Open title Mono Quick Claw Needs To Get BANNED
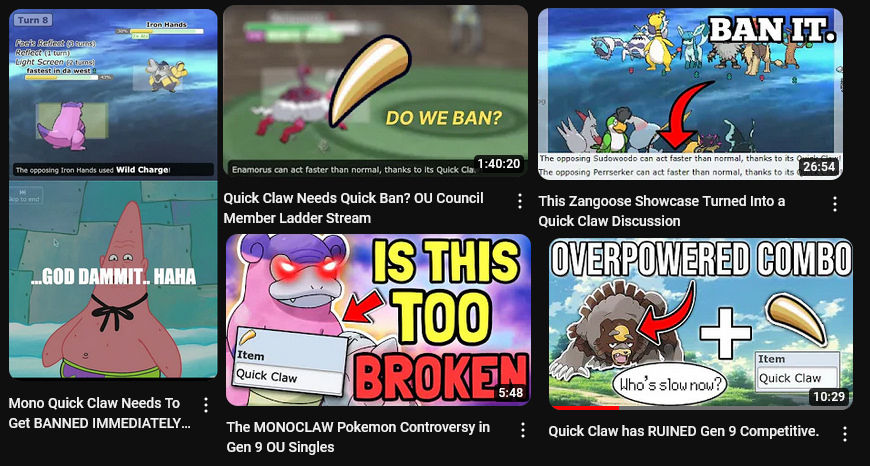Screen dimensions: 870x466 tap(99, 413)
